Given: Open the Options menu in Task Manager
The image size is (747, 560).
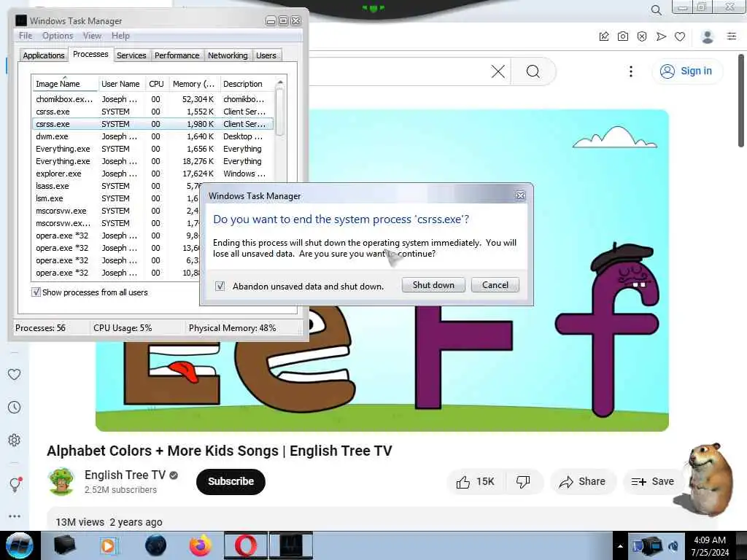Looking at the screenshot, I should [x=58, y=36].
